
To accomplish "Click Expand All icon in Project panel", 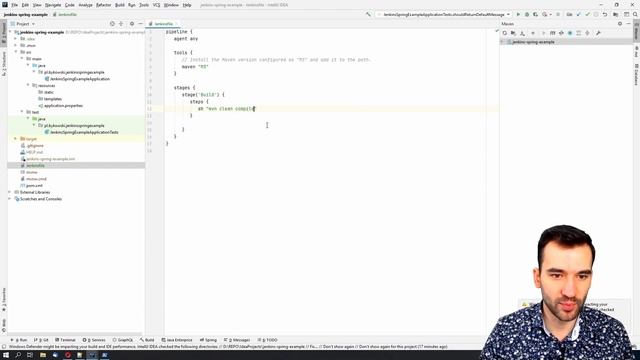I will (x=121, y=24).
